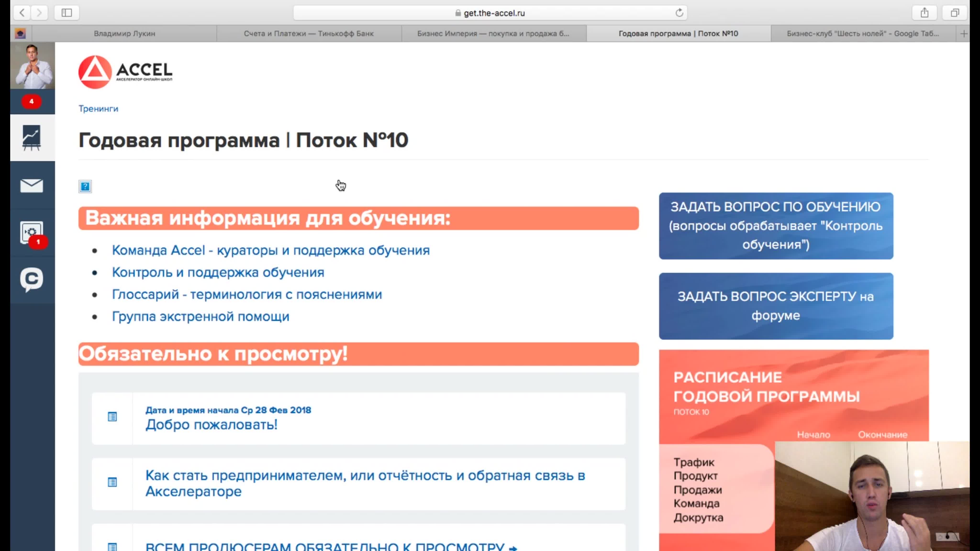The width and height of the screenshot is (980, 551).
Task: Click lesson icon beside Как стать предпринимателем
Action: point(112,482)
